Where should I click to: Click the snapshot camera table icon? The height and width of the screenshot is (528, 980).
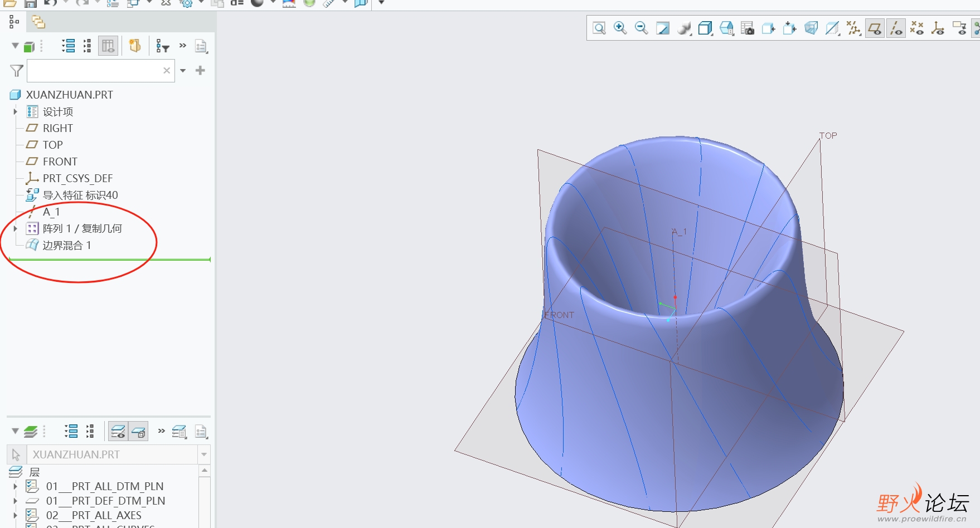pyautogui.click(x=748, y=28)
